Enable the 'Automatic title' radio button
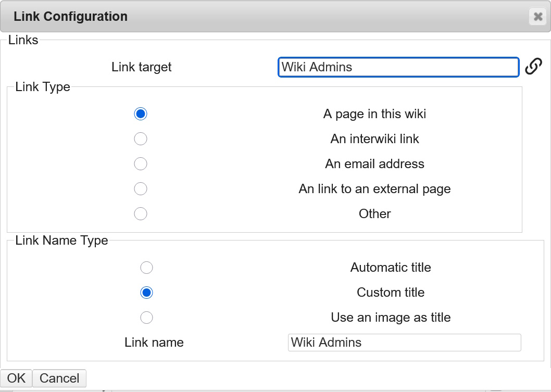 (147, 268)
